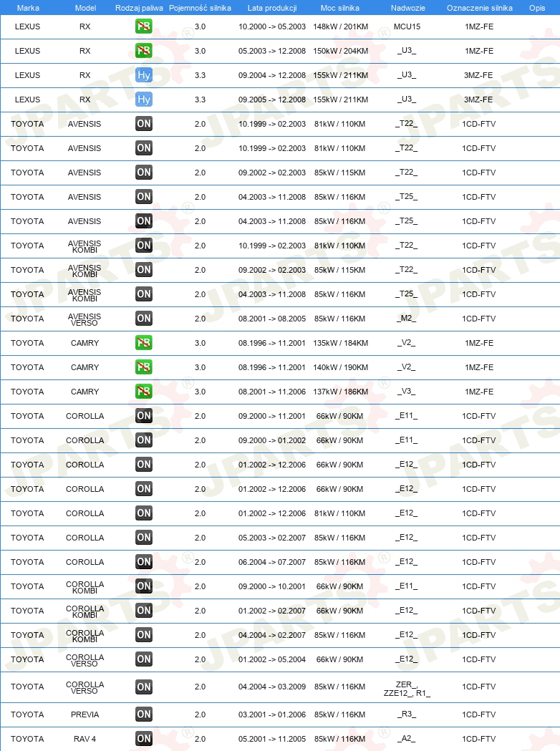Viewport: 560px width, 751px height.
Task: Click the 'ZER_, ZZE12_, R1_' body code cell
Action: 407,689
